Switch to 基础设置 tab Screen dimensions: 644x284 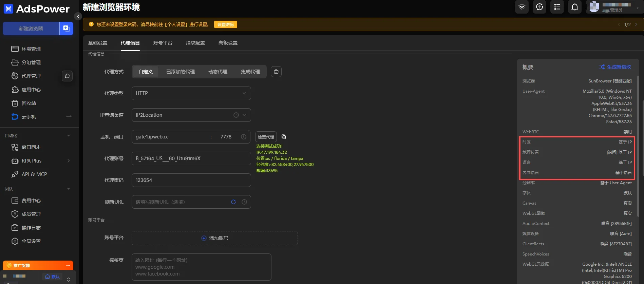(x=98, y=43)
